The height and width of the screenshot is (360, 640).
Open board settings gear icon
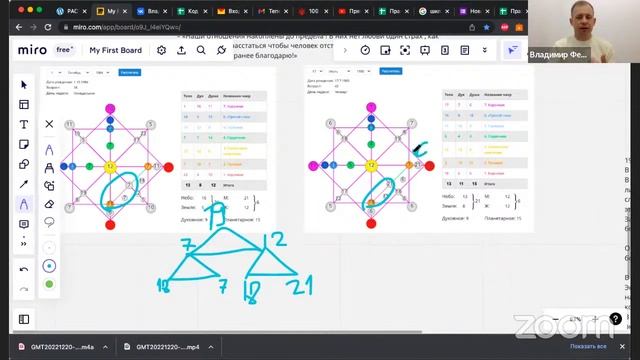click(162, 50)
